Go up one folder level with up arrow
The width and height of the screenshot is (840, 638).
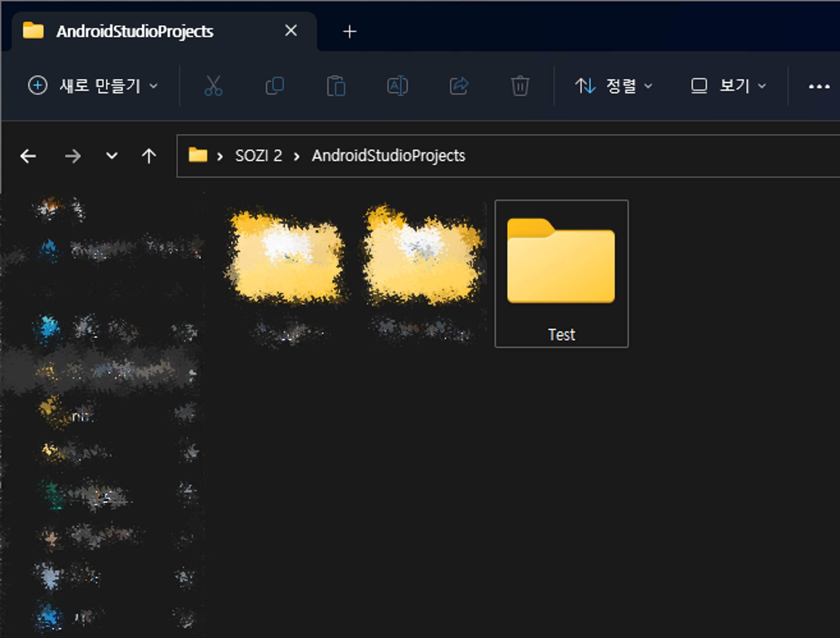(x=149, y=156)
